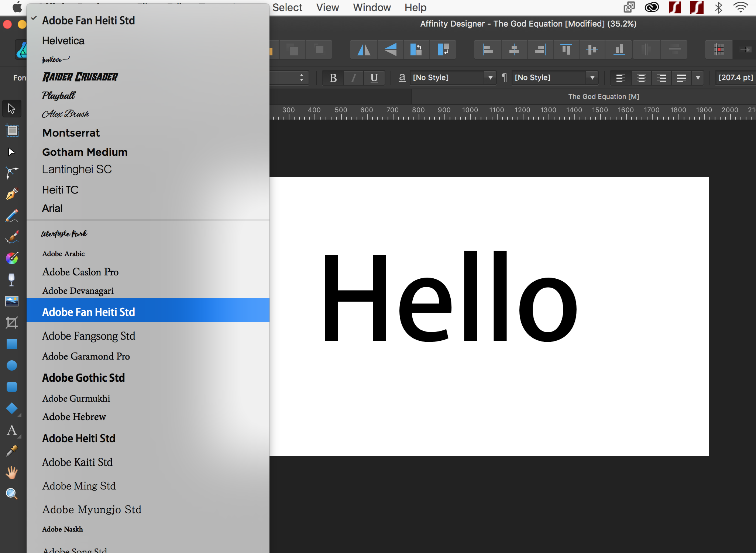
Task: Select the Pencil tool
Action: [x=12, y=216]
